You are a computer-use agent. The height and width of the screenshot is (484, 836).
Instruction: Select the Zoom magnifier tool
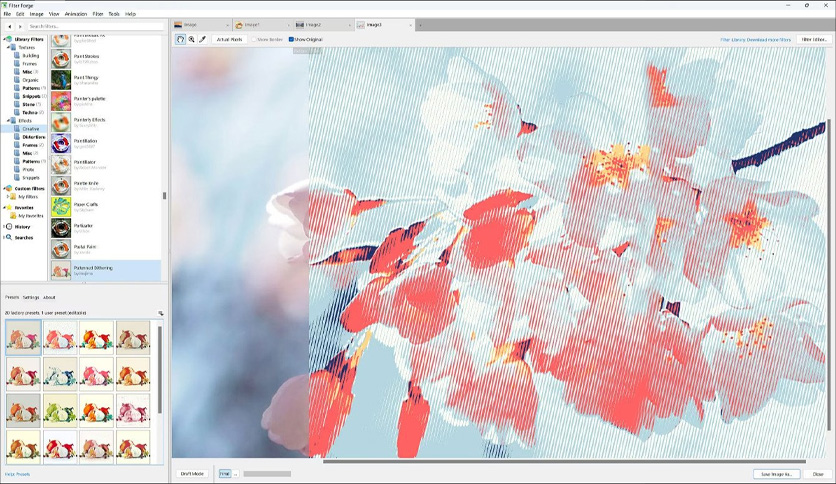point(191,39)
